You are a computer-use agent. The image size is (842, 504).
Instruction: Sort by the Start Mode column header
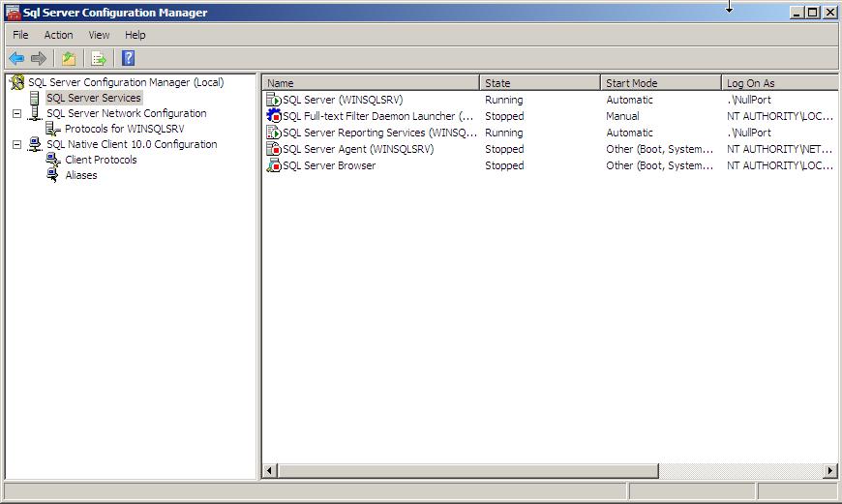(660, 83)
